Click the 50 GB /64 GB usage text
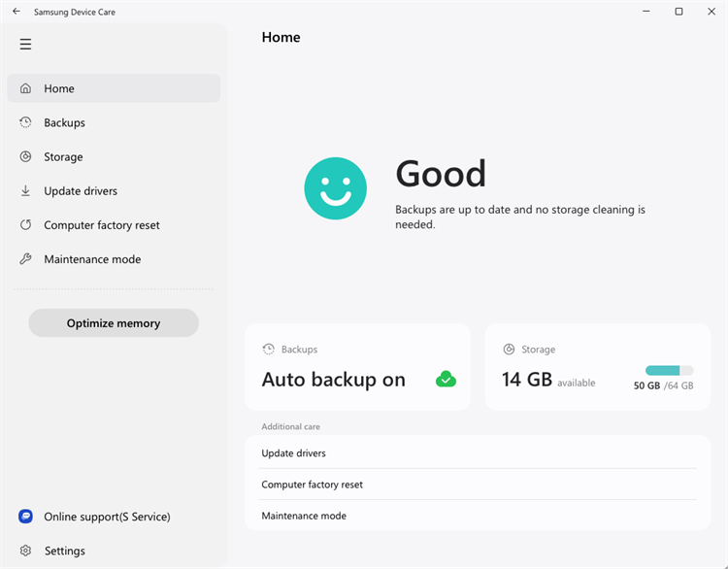This screenshot has height=569, width=728. point(664,385)
